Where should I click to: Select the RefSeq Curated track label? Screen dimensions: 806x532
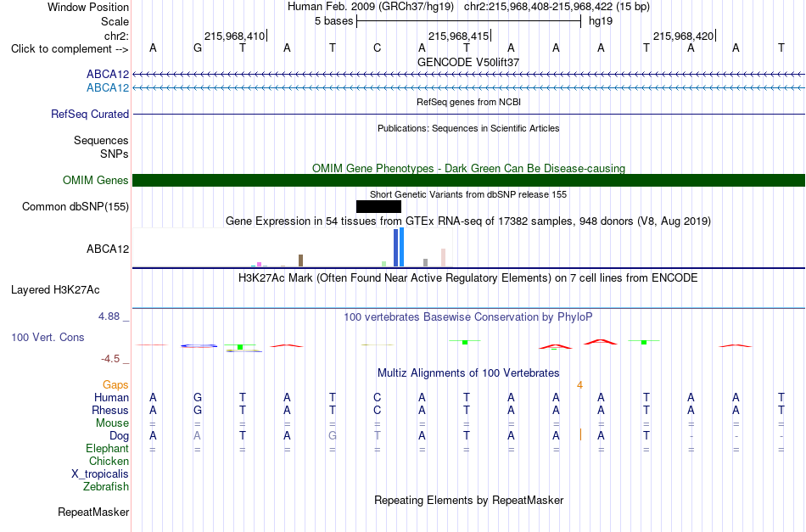click(x=89, y=114)
